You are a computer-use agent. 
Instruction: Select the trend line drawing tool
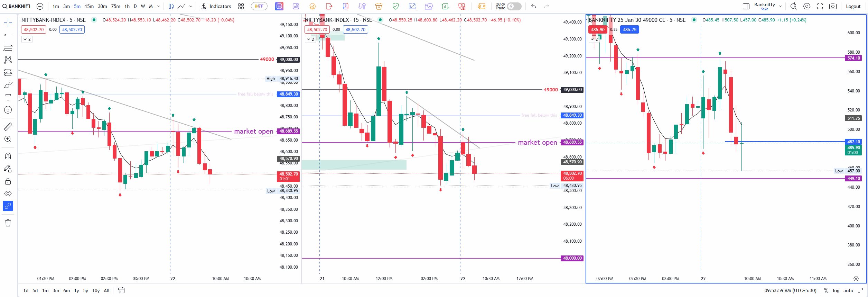[8, 35]
